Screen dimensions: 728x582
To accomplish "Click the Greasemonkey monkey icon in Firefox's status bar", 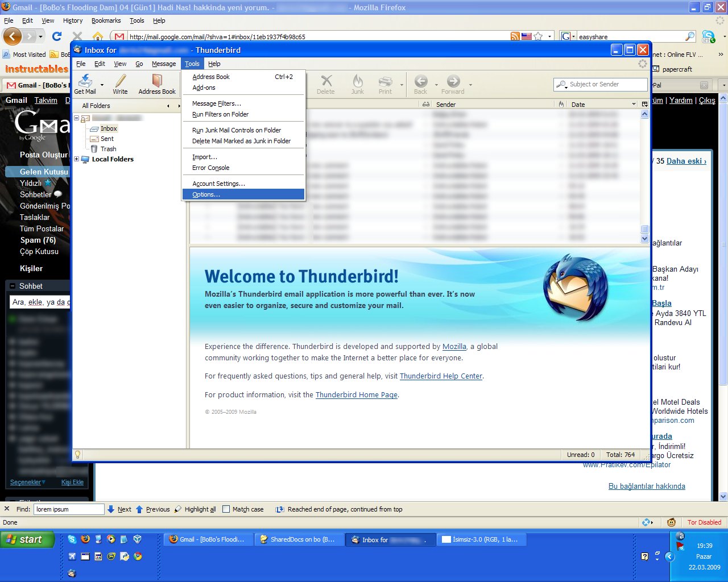I will (672, 522).
